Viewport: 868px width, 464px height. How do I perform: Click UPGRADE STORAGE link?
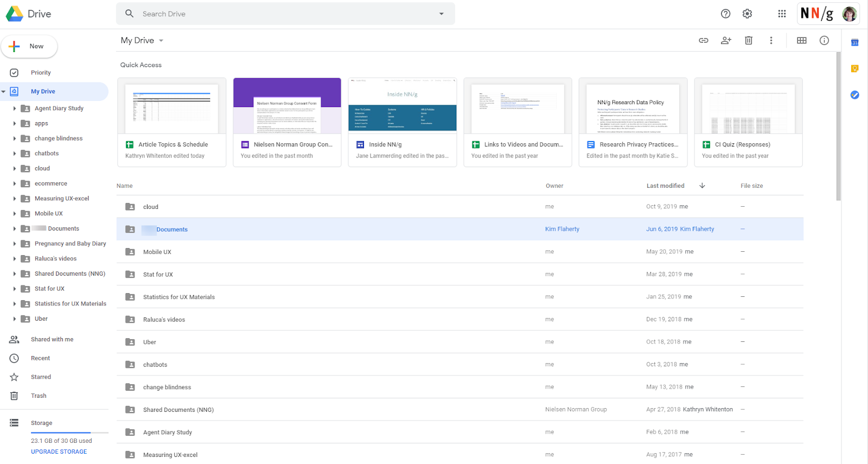click(59, 452)
